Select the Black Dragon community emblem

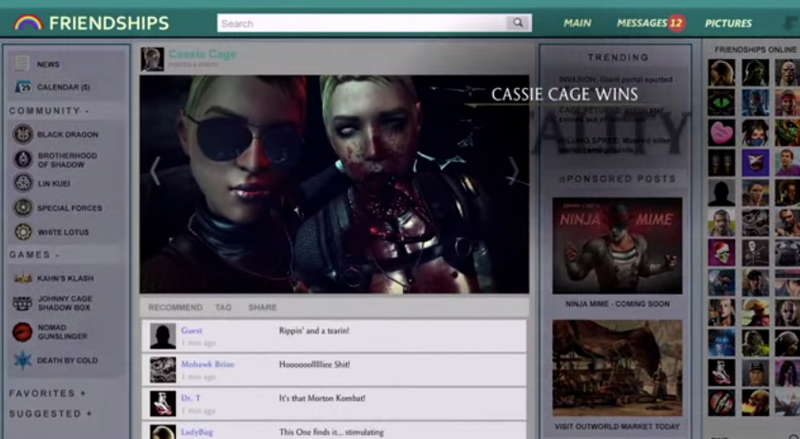[23, 134]
